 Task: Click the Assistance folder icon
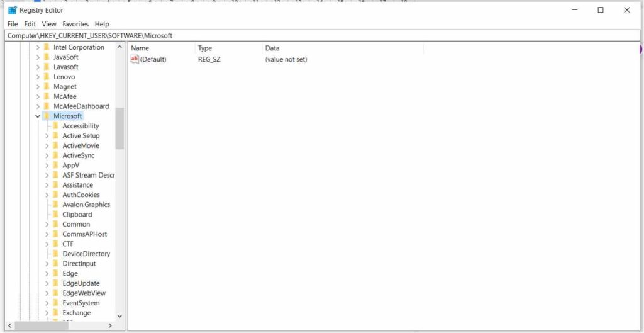55,185
